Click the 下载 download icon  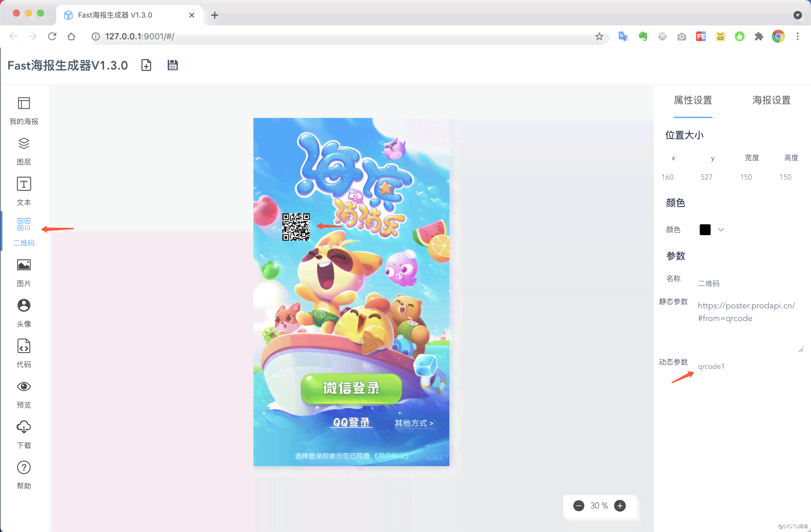24,427
